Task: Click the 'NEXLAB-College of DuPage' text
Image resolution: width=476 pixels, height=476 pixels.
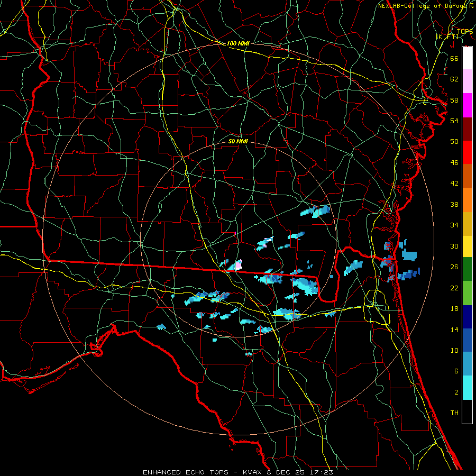Action: (x=423, y=6)
